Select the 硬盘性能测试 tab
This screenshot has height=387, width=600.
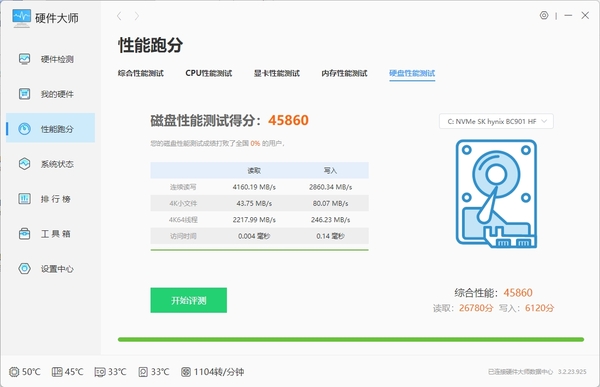[x=412, y=73]
